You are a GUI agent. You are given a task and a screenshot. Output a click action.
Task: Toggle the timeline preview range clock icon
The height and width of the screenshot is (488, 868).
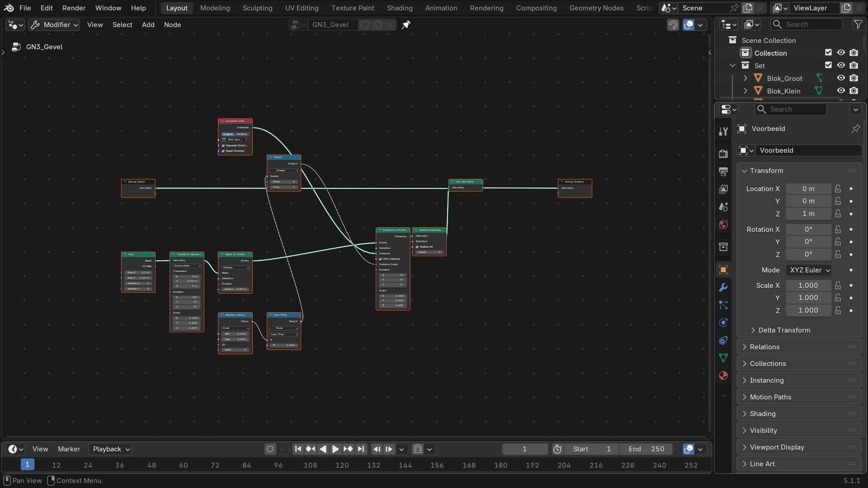coord(557,449)
